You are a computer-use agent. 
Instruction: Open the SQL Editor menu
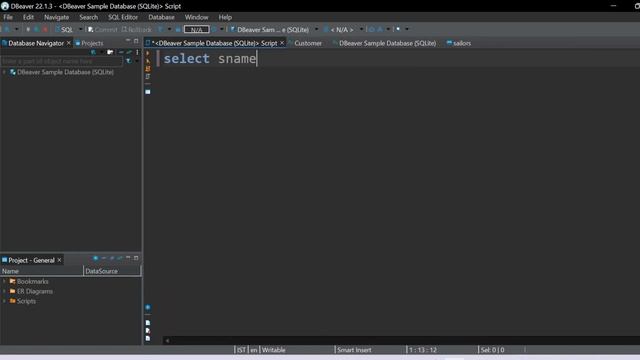pos(123,17)
